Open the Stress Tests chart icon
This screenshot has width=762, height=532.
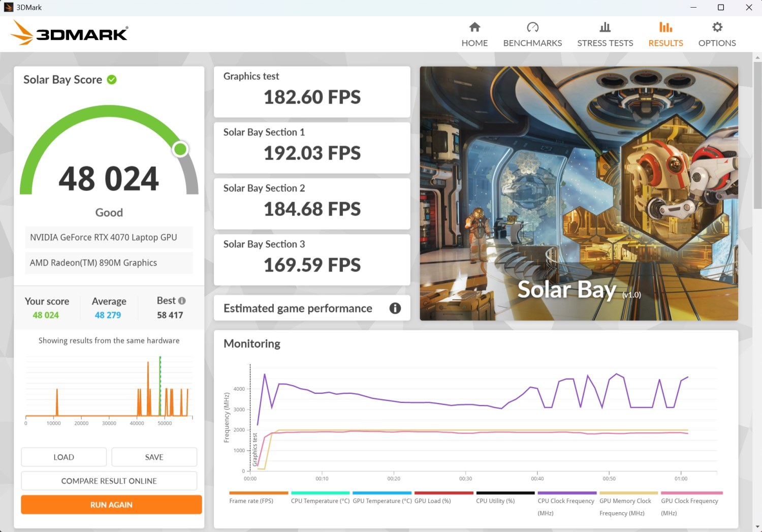(605, 27)
